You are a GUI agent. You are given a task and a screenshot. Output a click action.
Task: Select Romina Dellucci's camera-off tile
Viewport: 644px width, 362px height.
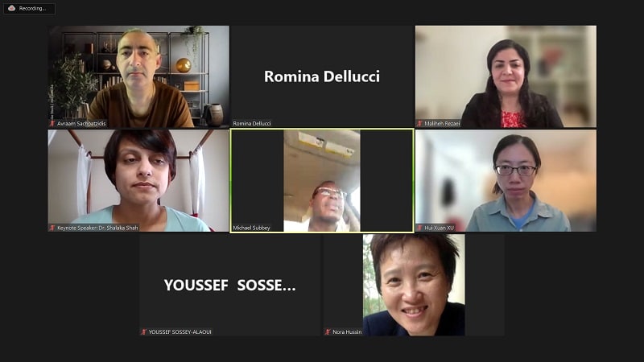(322, 76)
